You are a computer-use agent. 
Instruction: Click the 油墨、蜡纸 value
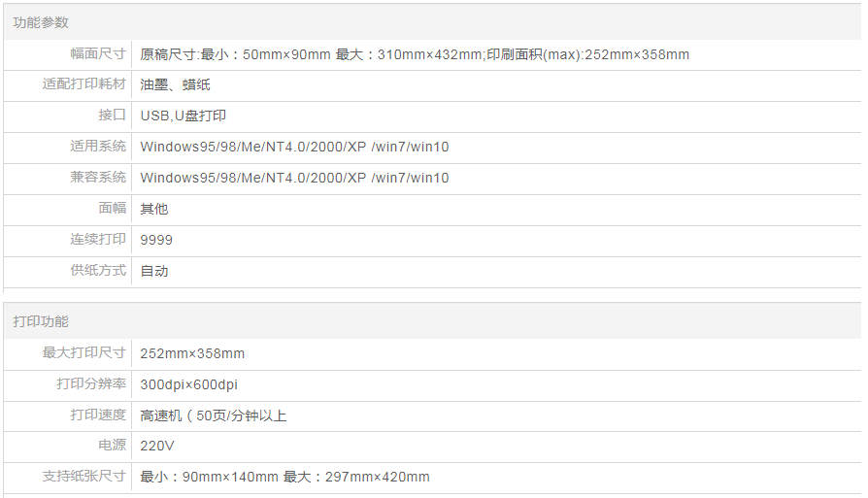168,85
